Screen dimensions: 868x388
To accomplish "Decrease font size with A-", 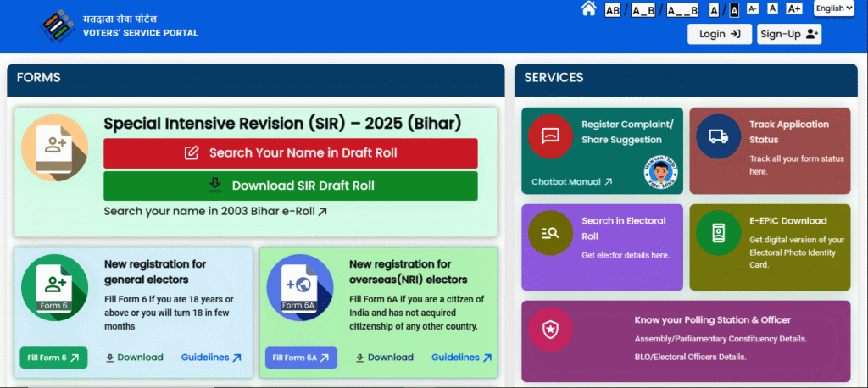I will pos(753,8).
